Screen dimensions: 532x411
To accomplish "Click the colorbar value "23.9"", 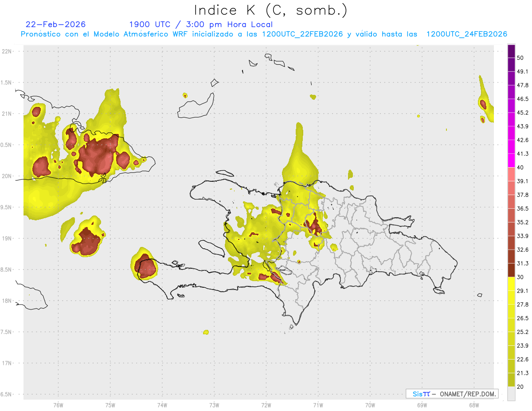I will point(523,346).
